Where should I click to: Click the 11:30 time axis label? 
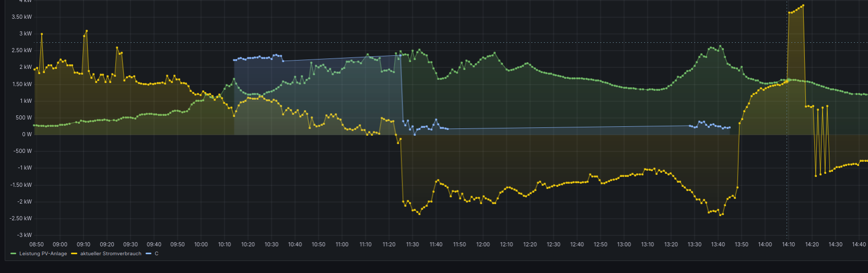click(412, 244)
